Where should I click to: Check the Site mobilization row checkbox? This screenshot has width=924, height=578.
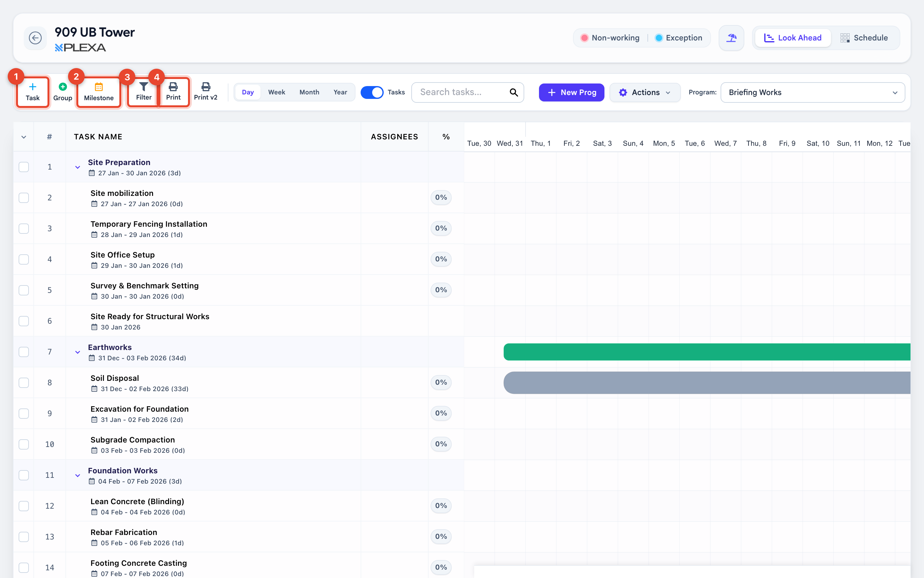point(24,197)
